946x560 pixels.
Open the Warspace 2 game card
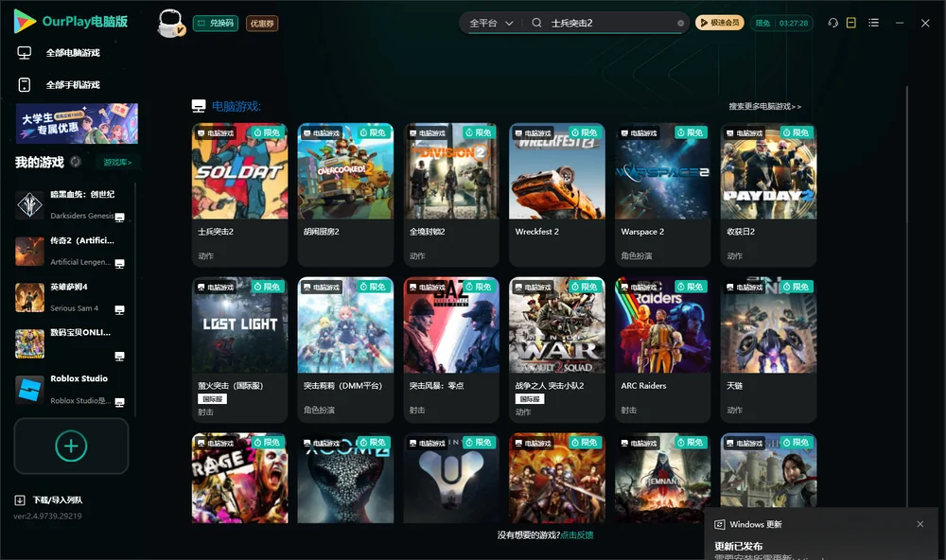(x=662, y=195)
